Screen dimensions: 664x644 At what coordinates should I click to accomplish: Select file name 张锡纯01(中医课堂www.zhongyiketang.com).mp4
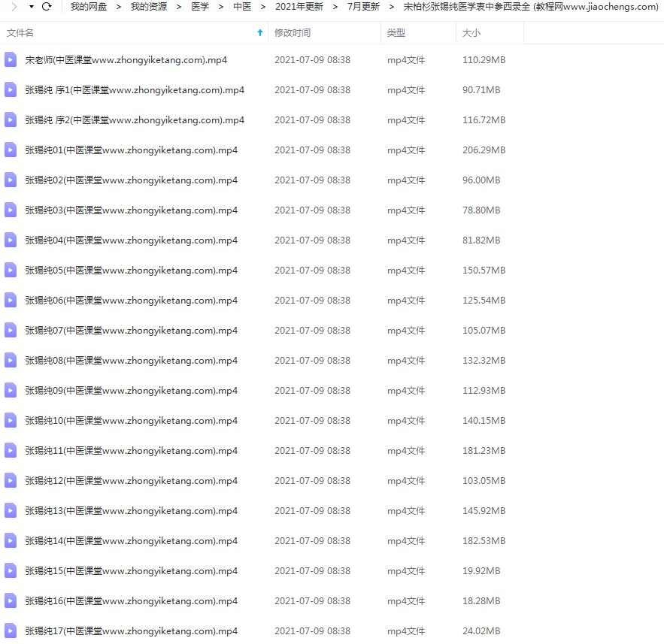pos(132,150)
